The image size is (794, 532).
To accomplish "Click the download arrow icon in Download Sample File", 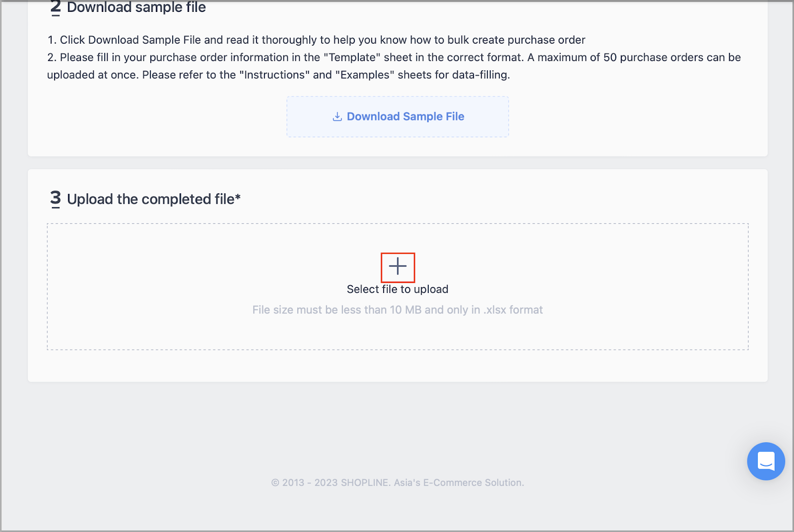I will coord(337,116).
